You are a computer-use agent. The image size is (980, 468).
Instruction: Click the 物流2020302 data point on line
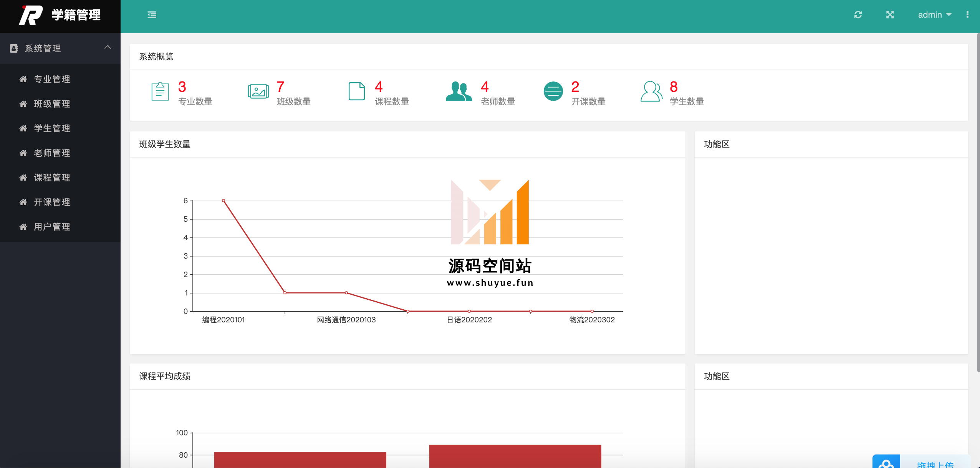pos(592,311)
